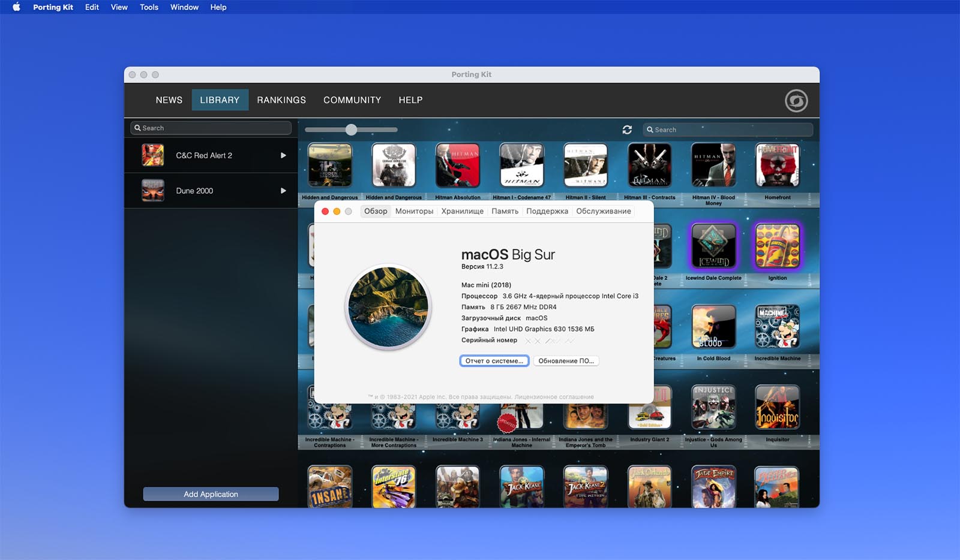Choose the Jade Empire game icon
The width and height of the screenshot is (960, 560).
[713, 487]
